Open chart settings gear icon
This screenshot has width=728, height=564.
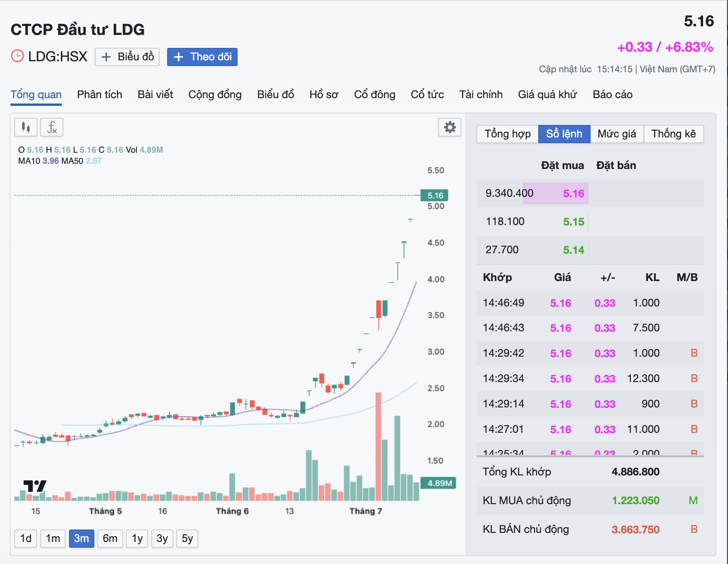(x=450, y=127)
